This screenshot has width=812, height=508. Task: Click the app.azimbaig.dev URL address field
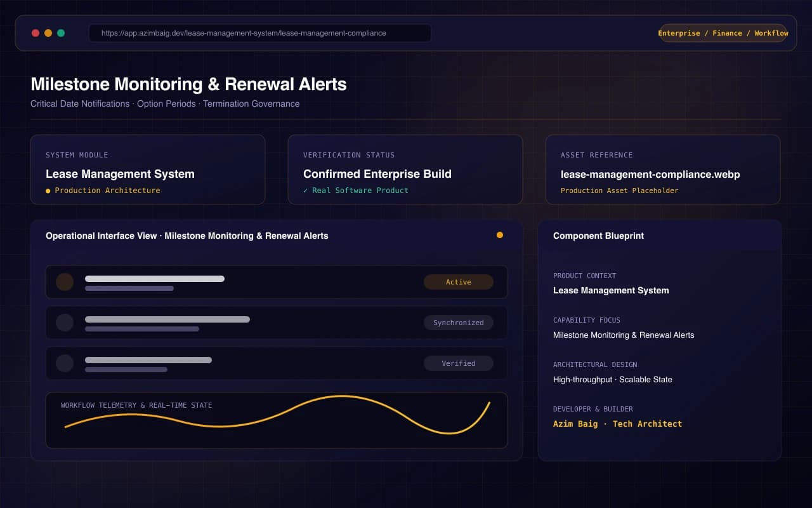point(260,33)
